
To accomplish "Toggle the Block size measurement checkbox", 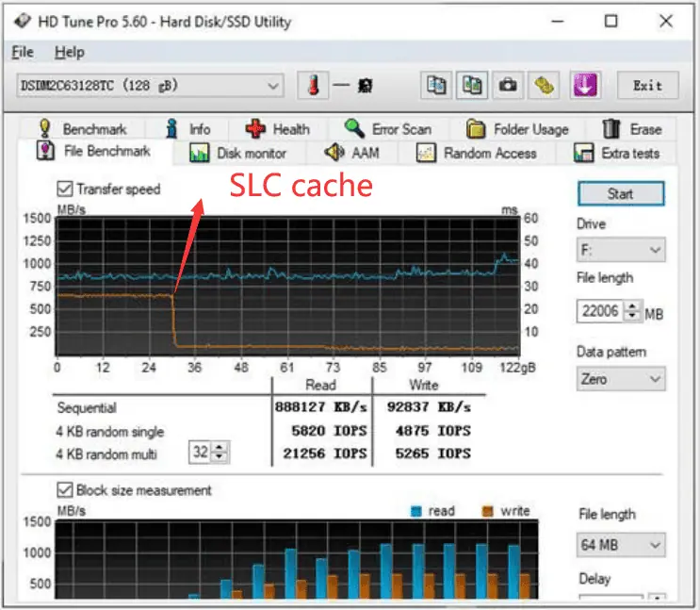I will point(65,489).
